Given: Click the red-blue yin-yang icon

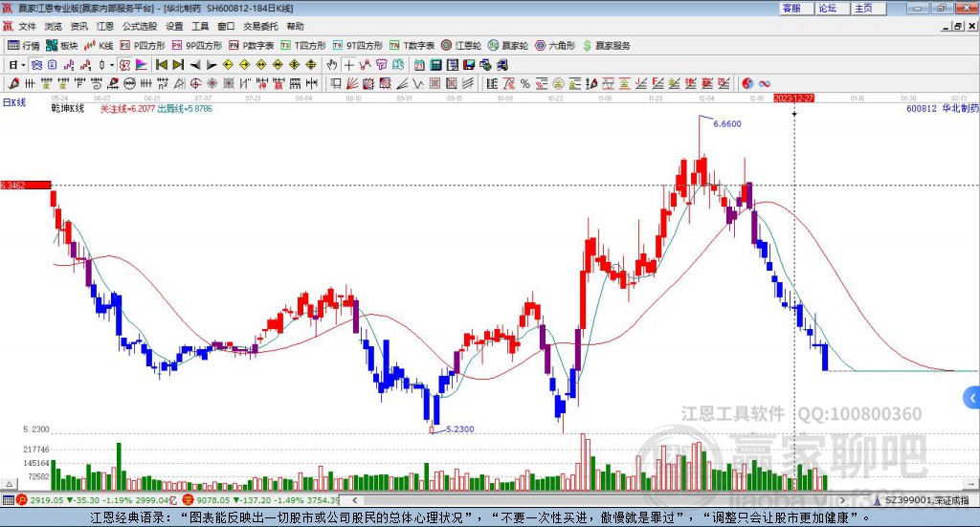Looking at the screenshot, I should coord(747,83).
